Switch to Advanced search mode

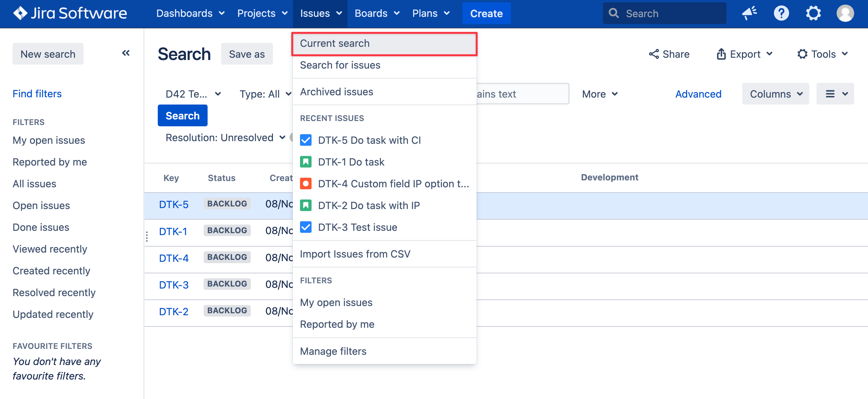tap(698, 94)
